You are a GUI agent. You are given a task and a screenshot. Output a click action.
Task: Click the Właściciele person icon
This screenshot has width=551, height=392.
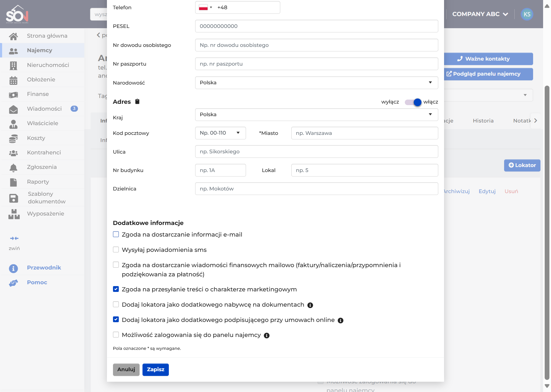click(13, 124)
